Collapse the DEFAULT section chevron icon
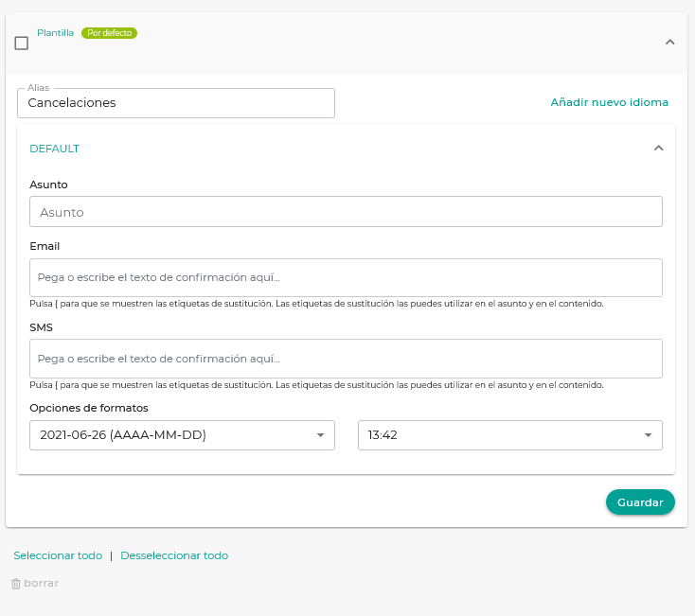This screenshot has width=695, height=616. 658,149
